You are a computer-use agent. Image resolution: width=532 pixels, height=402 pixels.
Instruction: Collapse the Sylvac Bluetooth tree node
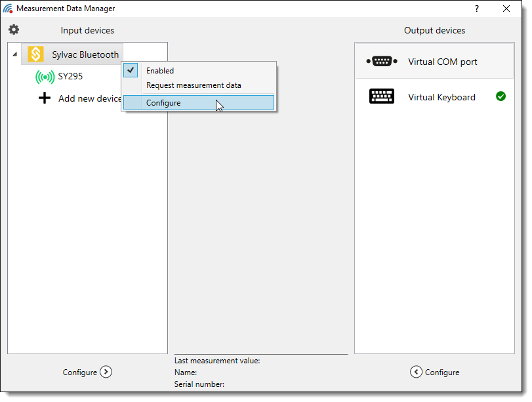(15, 54)
